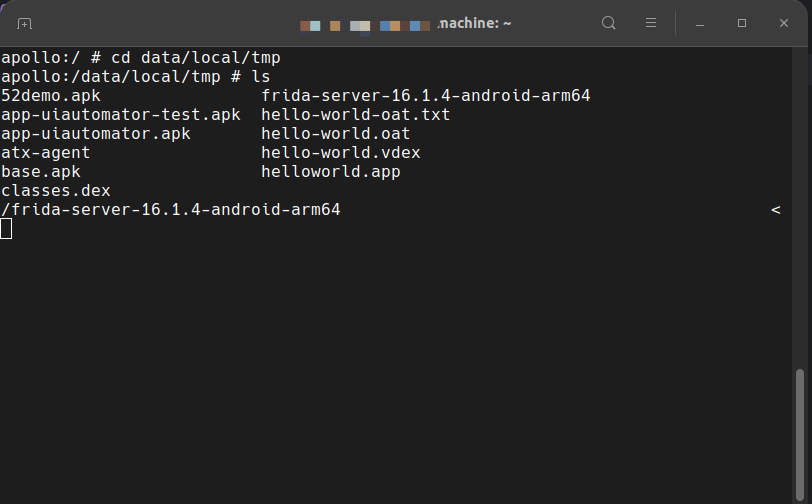Click the terminal cursor block
This screenshot has width=812, height=504.
tap(6, 229)
